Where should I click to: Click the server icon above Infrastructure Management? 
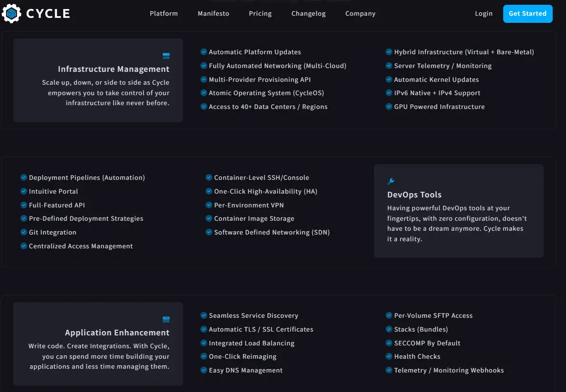click(166, 56)
